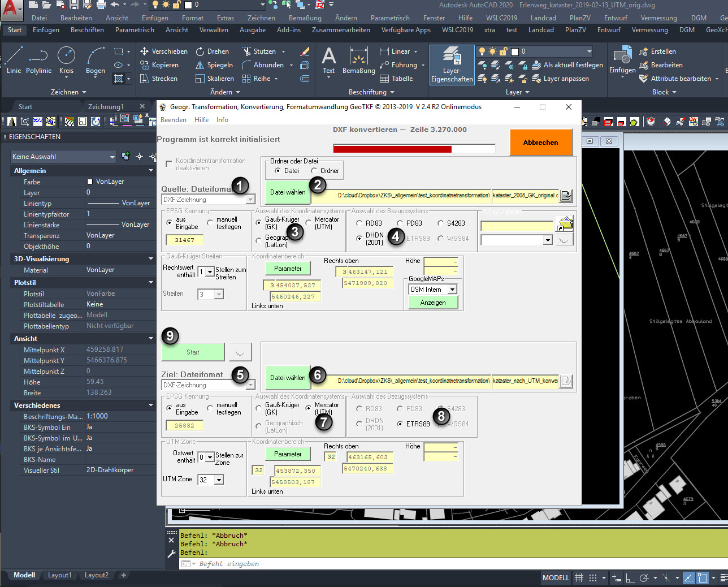Image resolution: width=728 pixels, height=587 pixels.
Task: Expand the Zeichnen panel
Action: 68,92
